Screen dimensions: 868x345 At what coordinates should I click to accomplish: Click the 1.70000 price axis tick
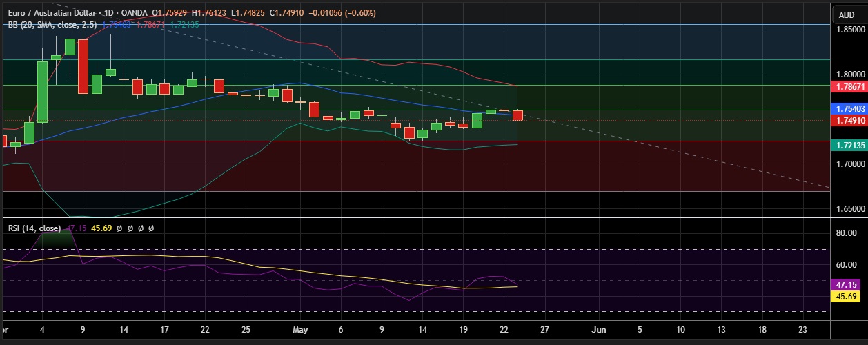850,165
